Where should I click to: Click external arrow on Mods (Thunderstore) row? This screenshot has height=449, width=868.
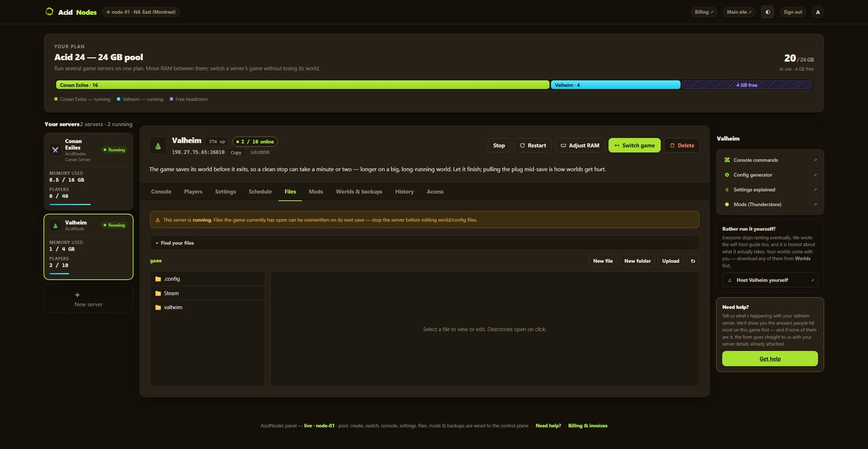[x=815, y=205]
